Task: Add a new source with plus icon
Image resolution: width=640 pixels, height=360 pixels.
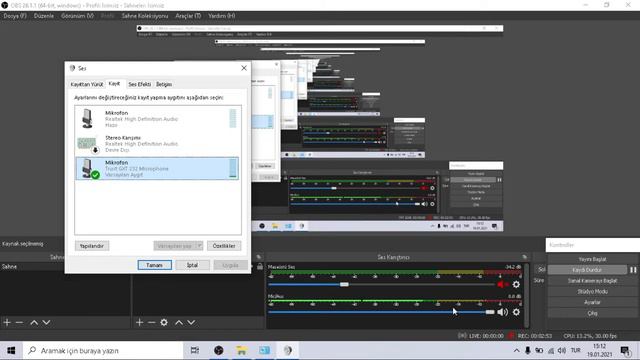Action: coord(140,322)
